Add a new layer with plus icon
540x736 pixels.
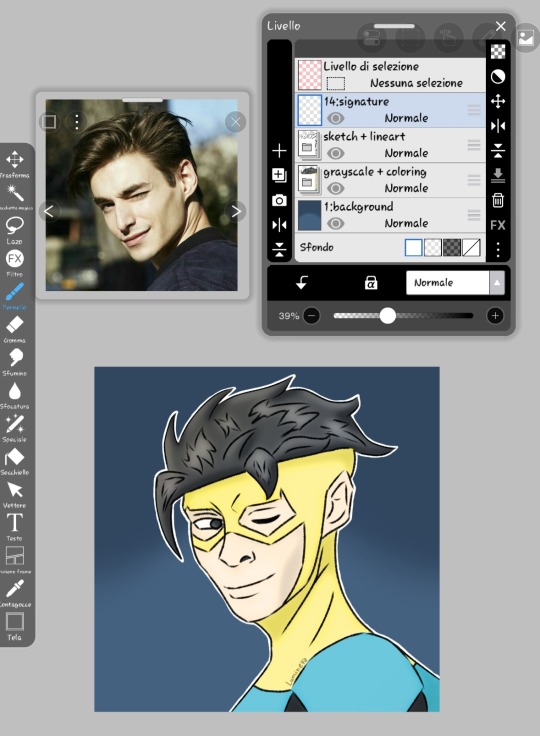[279, 151]
